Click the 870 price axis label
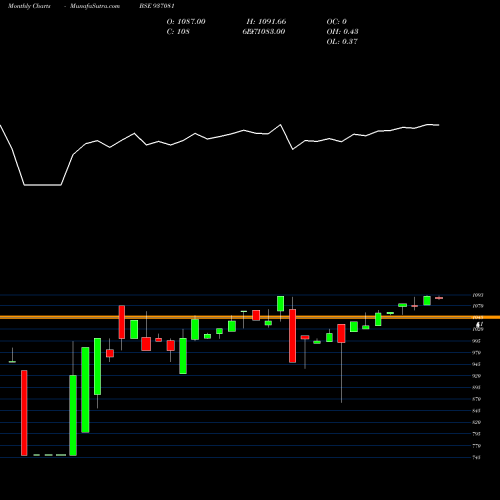Screen dimensions: 500x500 [x=477, y=399]
